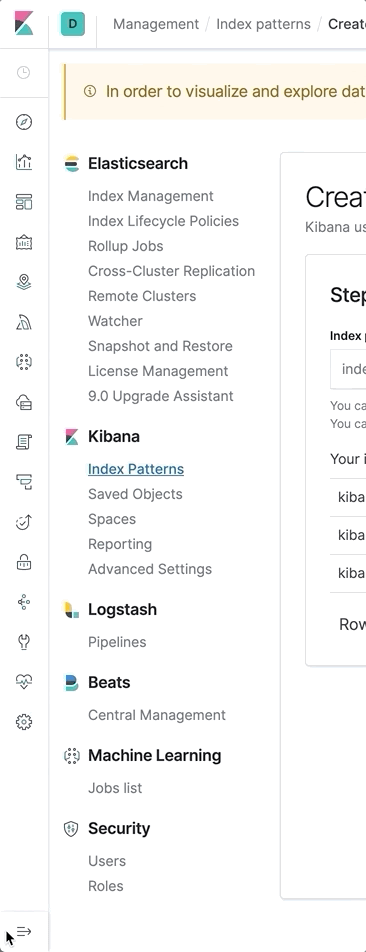Open Discover from the compass icon
Viewport: 366px width, 952px height.
(24, 122)
